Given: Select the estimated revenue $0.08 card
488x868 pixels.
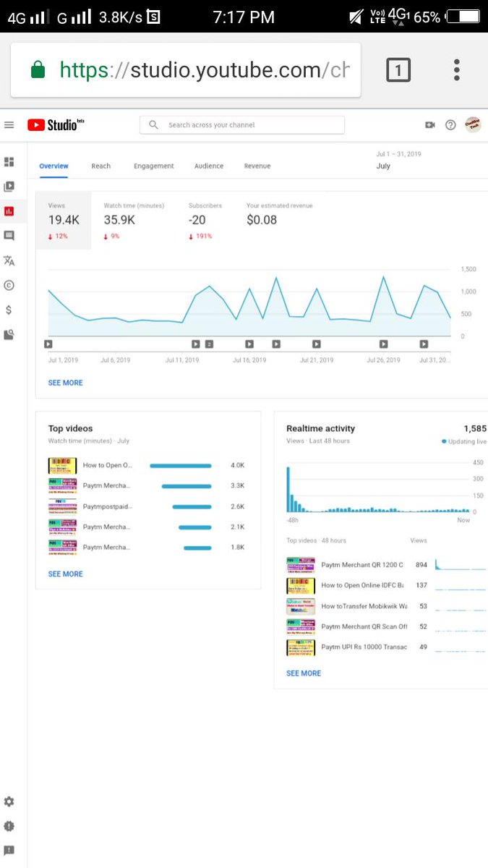Looking at the screenshot, I should tap(280, 221).
